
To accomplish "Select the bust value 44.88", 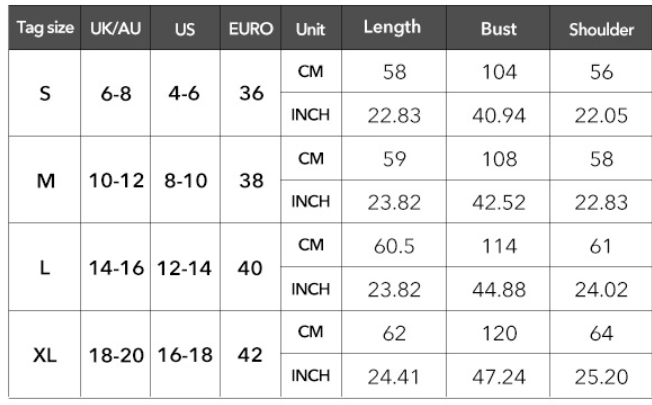I will coord(498,289).
